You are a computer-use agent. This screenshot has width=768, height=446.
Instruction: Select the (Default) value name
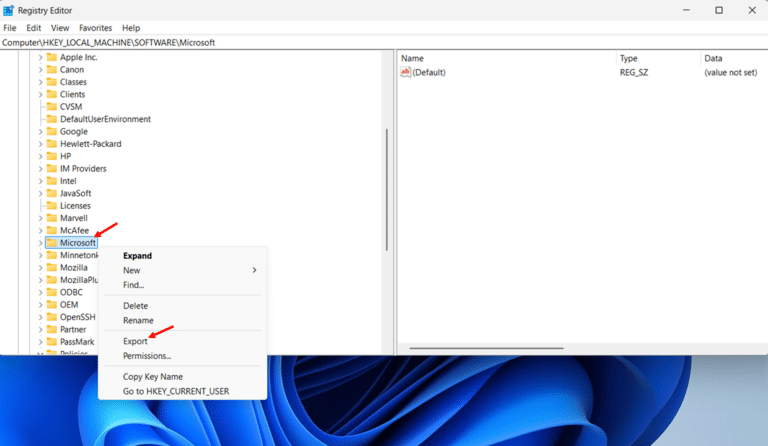pos(429,72)
